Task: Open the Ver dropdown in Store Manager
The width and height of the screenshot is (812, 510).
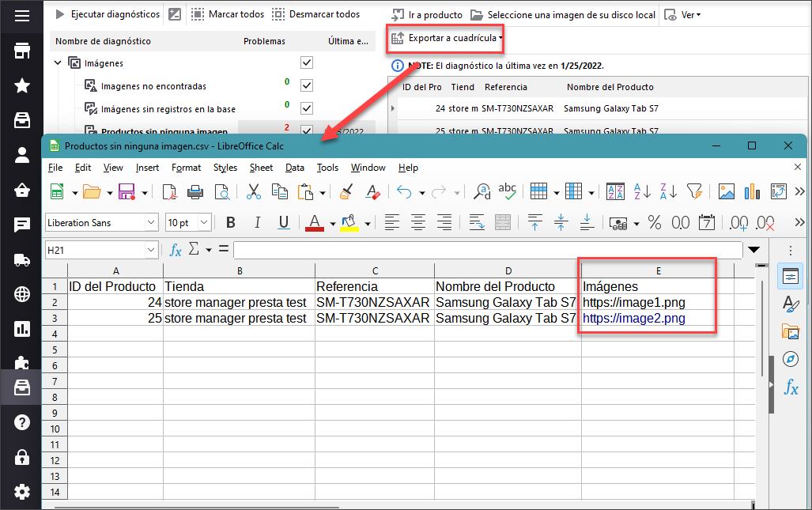Action: (x=683, y=15)
